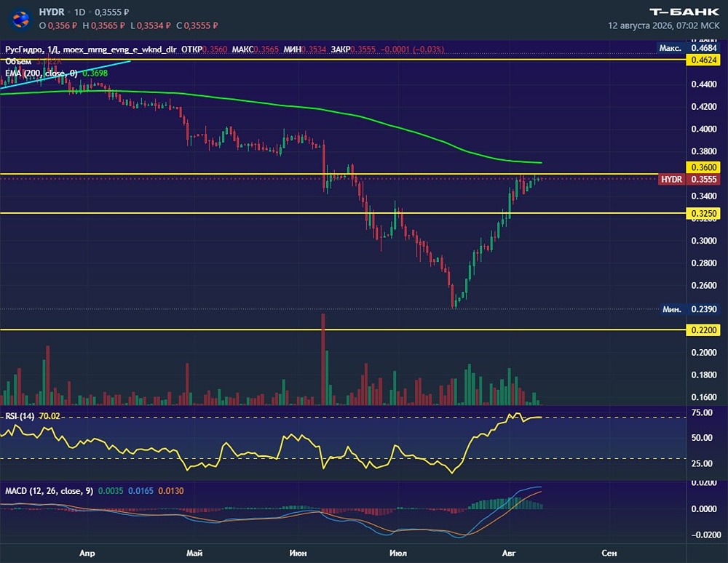Click the 0.2600 price axis label
This screenshot has height=563, width=728.
(x=704, y=285)
